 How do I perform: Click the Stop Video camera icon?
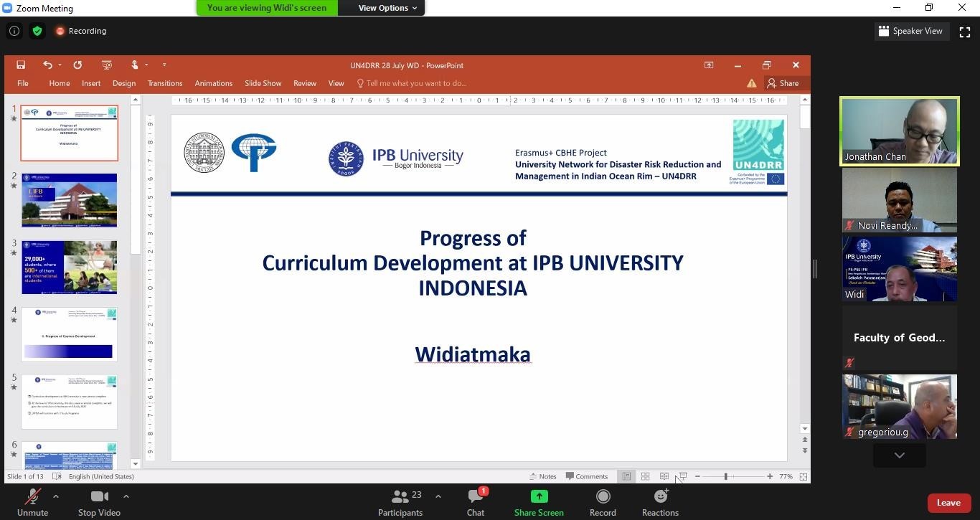coord(100,496)
